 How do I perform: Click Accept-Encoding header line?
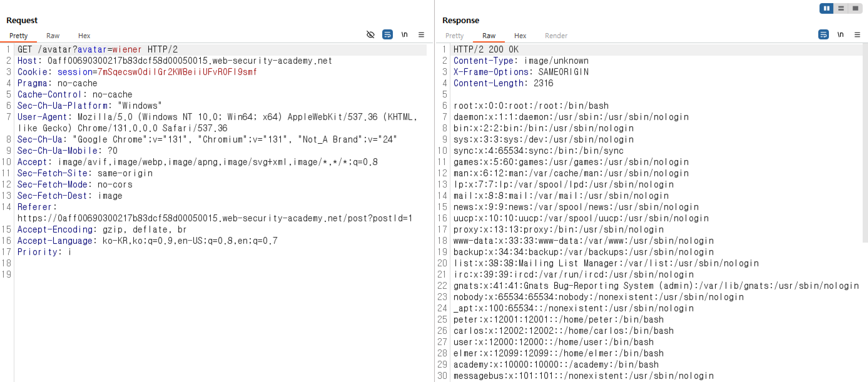(x=102, y=229)
